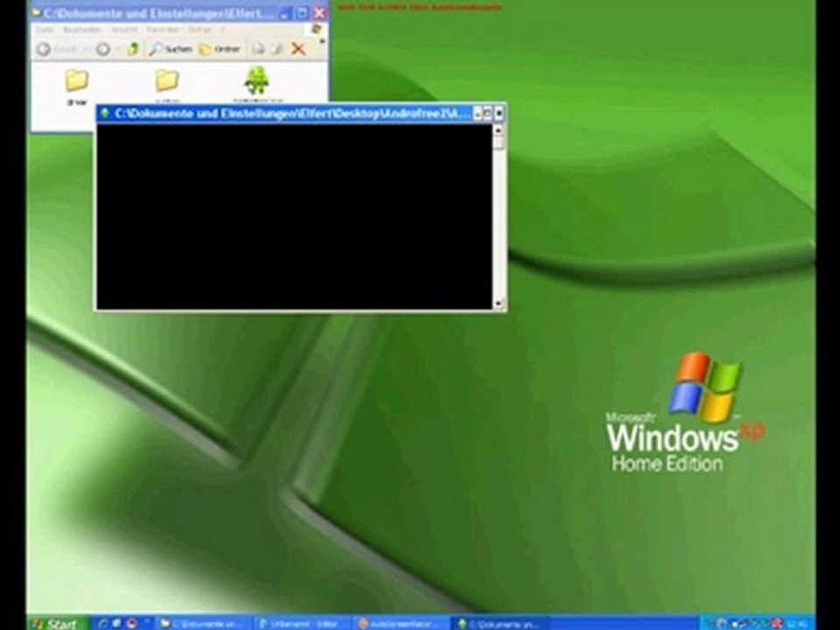Maximize the black console window
The width and height of the screenshot is (840, 630).
(488, 113)
